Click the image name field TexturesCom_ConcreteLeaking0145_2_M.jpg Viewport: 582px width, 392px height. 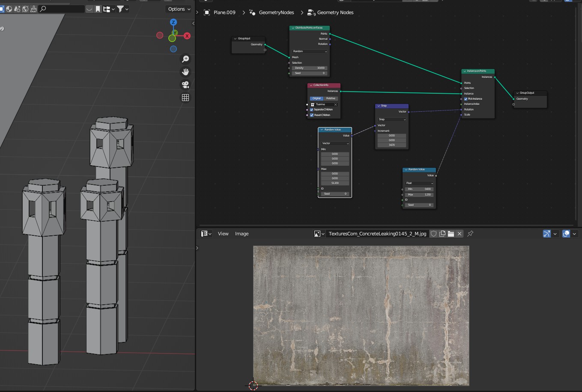pyautogui.click(x=377, y=234)
